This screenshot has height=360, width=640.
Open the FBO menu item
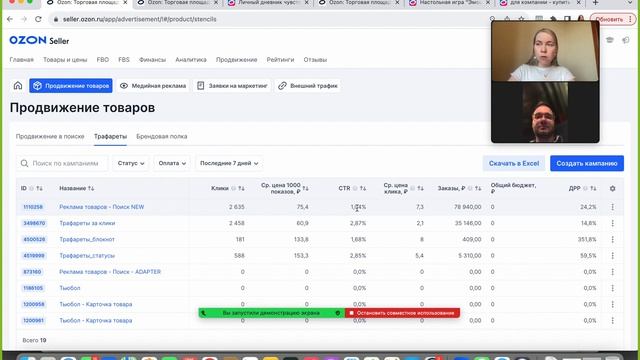102,60
